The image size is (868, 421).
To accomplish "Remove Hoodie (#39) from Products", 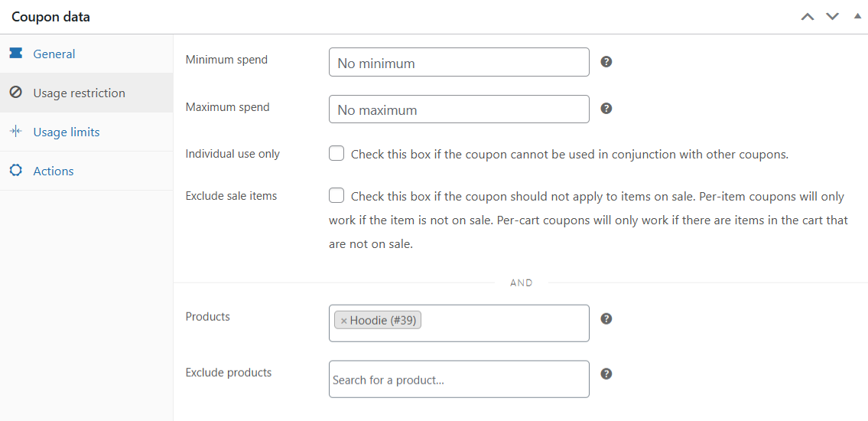I will tap(343, 321).
